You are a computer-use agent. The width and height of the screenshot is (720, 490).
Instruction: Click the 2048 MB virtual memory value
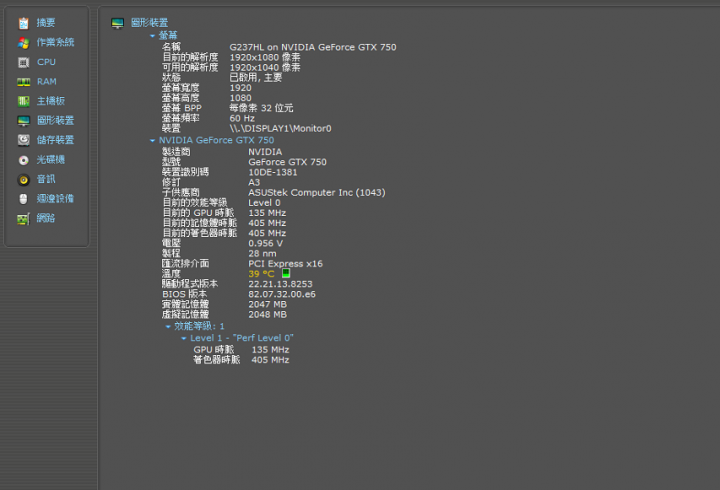point(267,314)
